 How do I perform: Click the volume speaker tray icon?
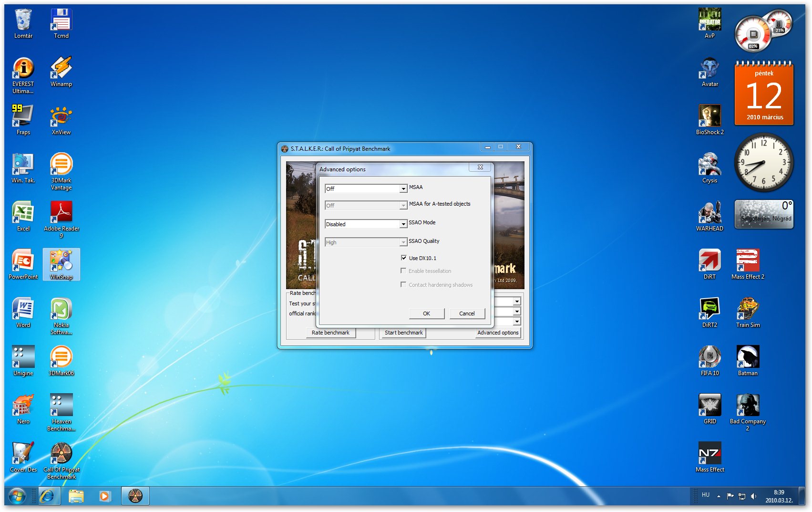pos(753,496)
